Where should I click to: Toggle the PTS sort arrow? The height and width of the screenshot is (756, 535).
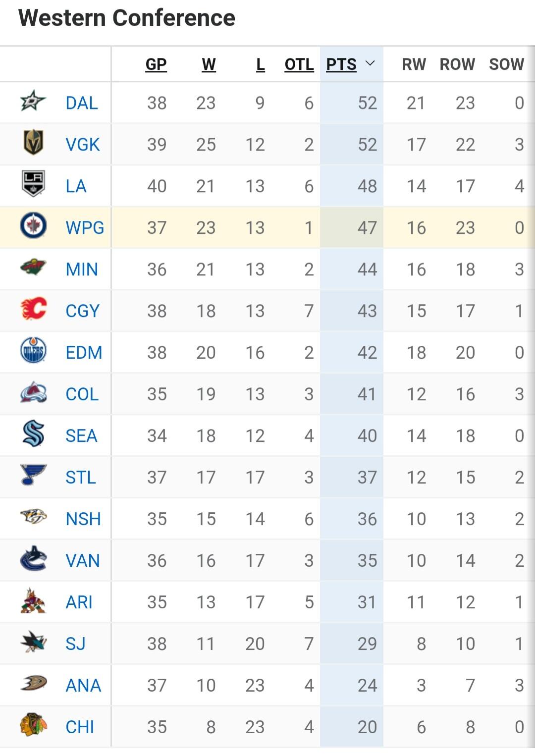(370, 63)
